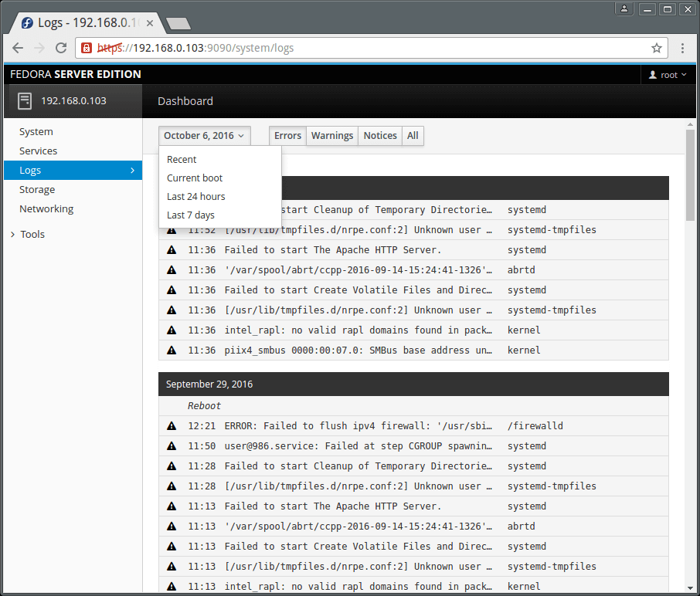Click warning icon on 11:36 Apache HTTP Server row
700x596 pixels.
172,250
